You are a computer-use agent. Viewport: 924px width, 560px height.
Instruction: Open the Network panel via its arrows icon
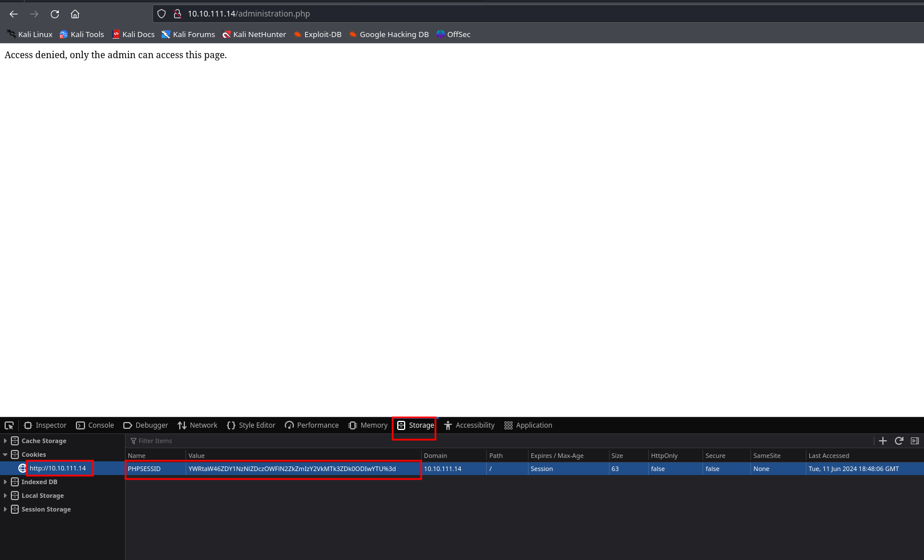pyautogui.click(x=181, y=425)
